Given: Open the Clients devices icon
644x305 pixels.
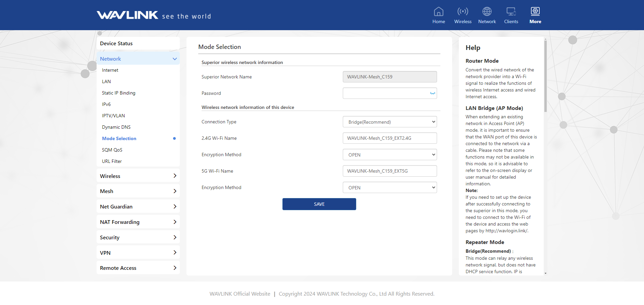Looking at the screenshot, I should point(511,12).
